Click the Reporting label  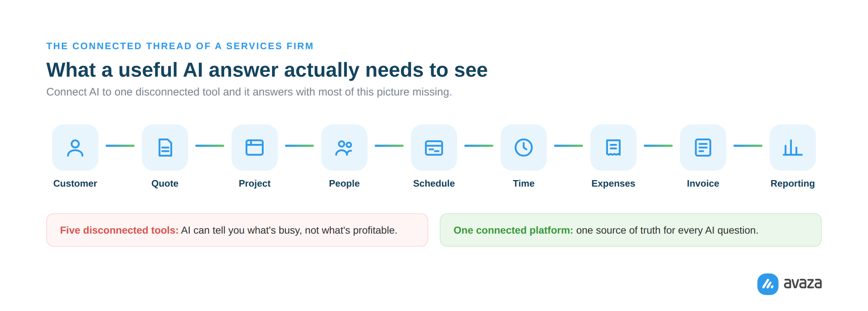[793, 184]
